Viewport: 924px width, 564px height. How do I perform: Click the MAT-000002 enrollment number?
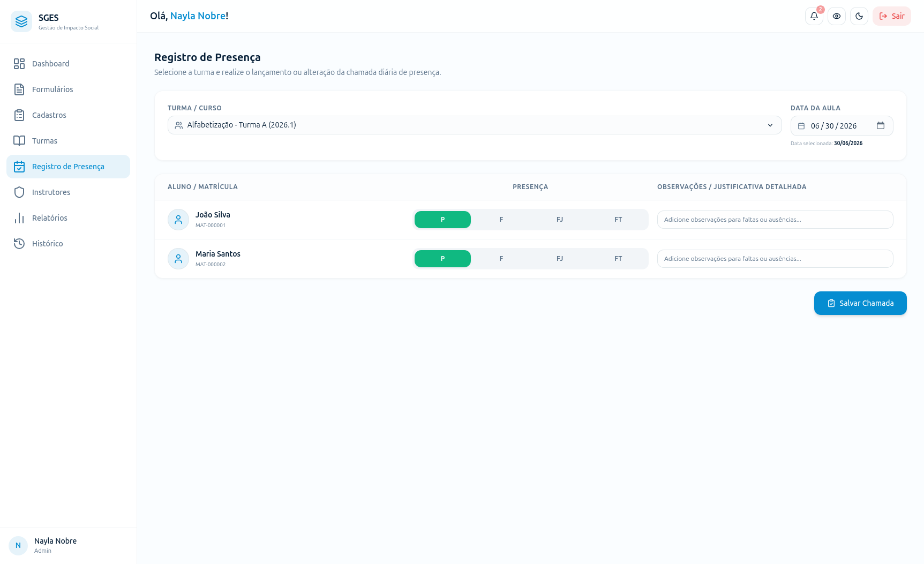(211, 265)
